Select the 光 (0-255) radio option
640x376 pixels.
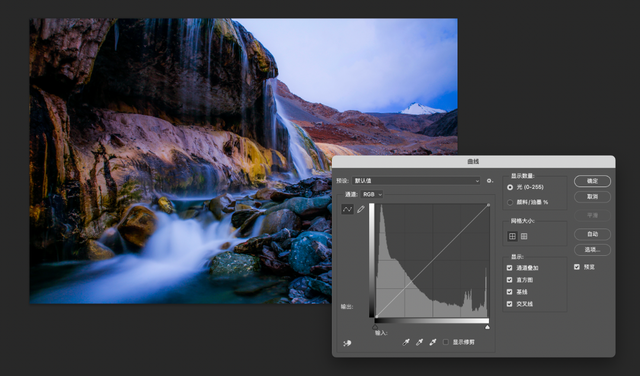click(510, 187)
